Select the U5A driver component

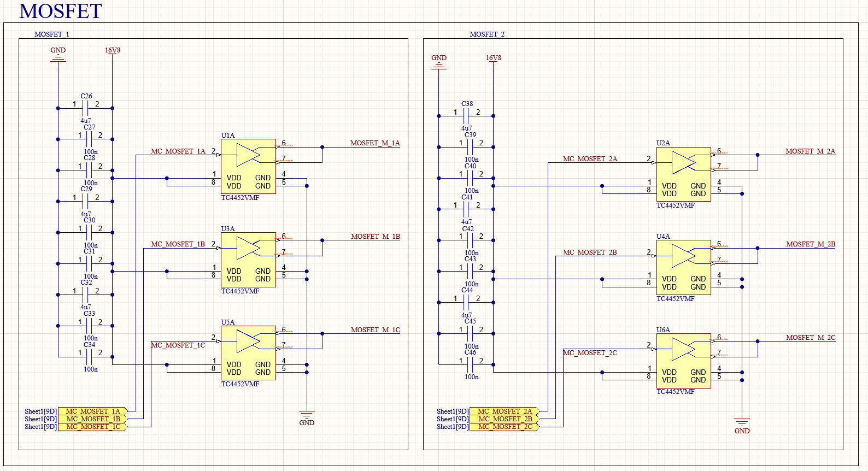[248, 353]
